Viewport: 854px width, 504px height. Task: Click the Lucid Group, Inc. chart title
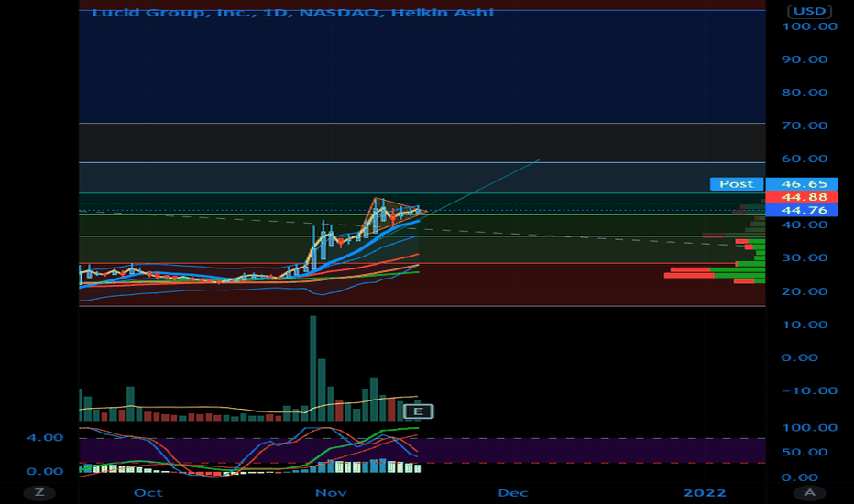pyautogui.click(x=292, y=12)
